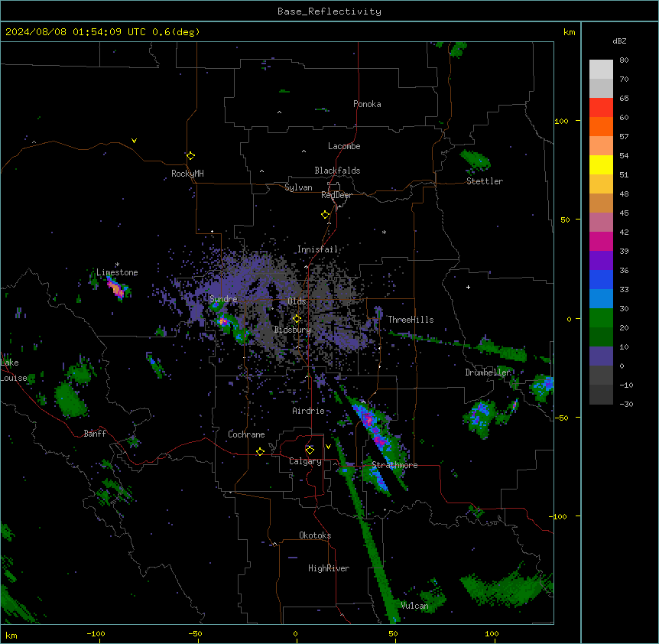Select the yellow diamond marker below RedDeer
The height and width of the screenshot is (644, 659).
[325, 215]
